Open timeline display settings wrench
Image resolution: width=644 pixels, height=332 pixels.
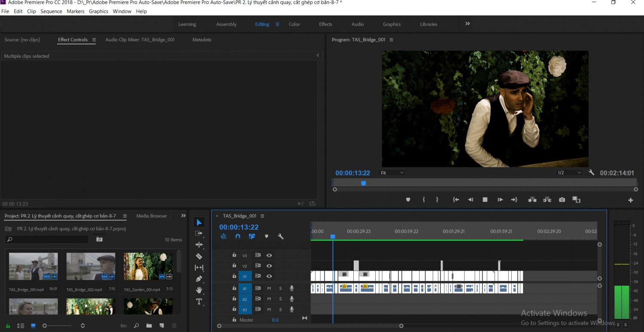[280, 236]
